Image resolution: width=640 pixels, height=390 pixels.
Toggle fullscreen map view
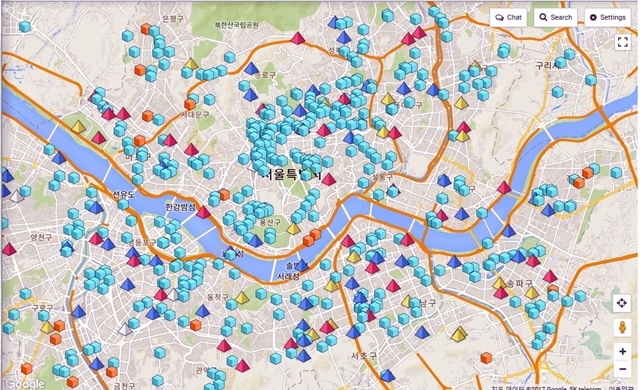(622, 42)
